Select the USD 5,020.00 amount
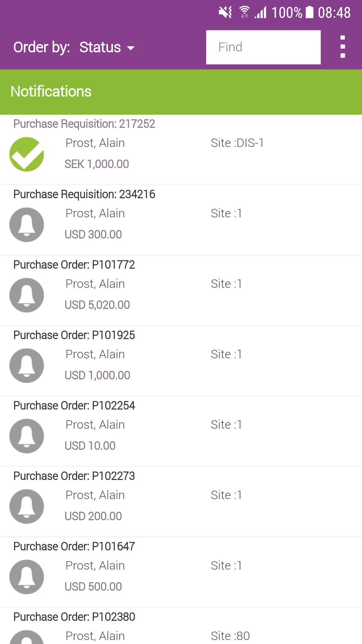362x644 pixels. pos(97,305)
